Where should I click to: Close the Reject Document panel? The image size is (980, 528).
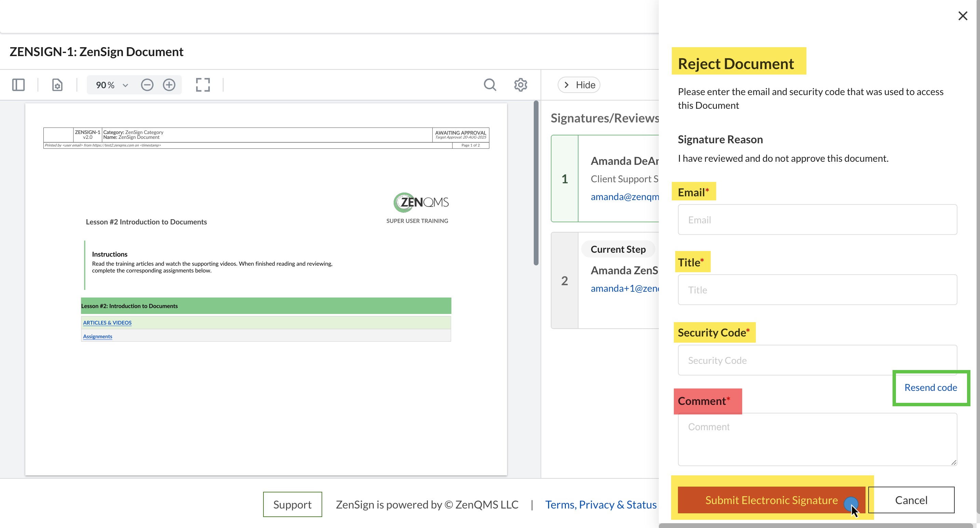[x=963, y=16]
